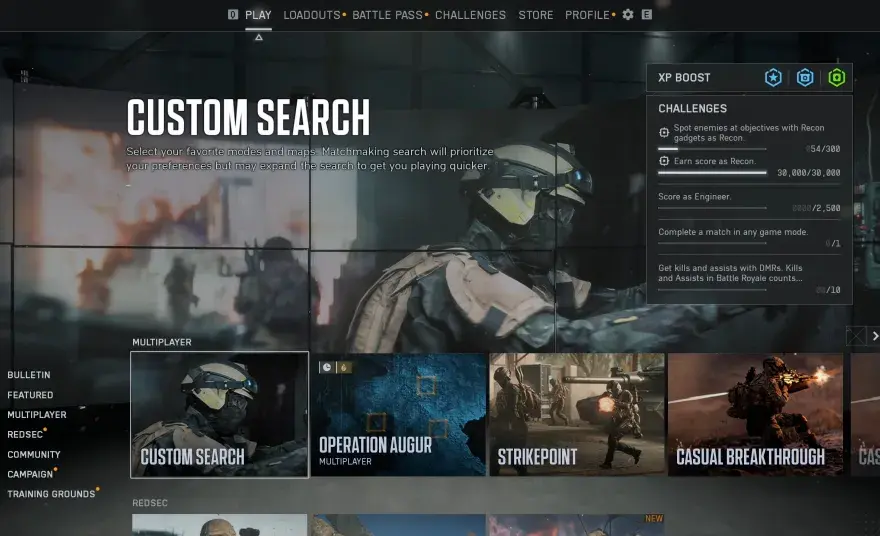Click the 30,000/30,000 progress bar

(712, 173)
